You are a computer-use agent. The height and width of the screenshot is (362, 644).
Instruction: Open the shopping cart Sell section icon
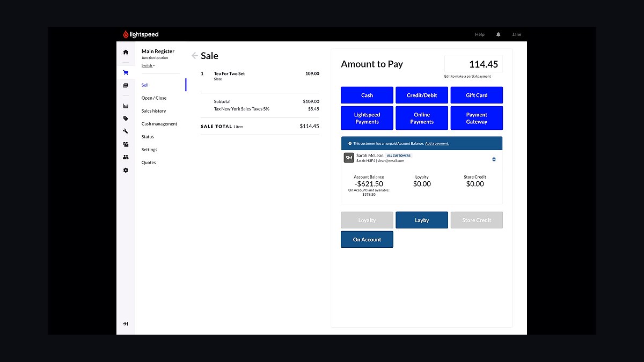click(x=126, y=73)
